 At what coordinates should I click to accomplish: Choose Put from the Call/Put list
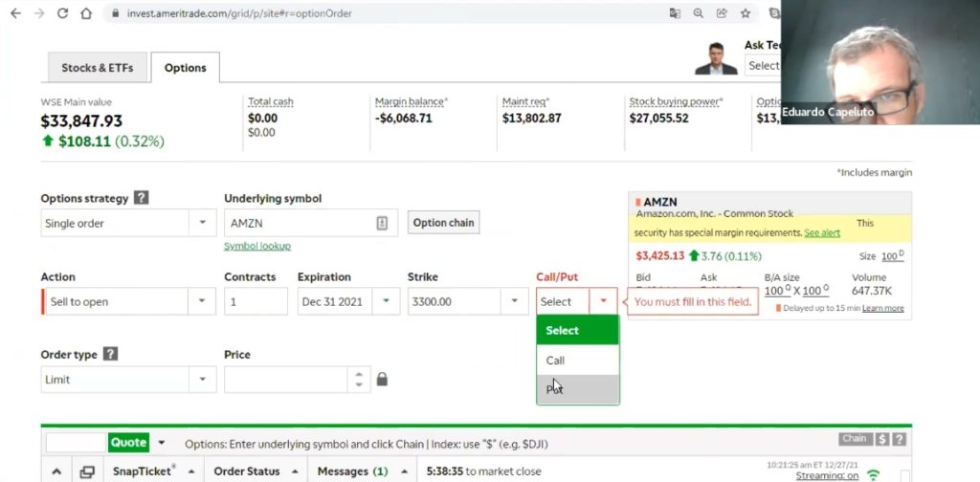(x=555, y=389)
